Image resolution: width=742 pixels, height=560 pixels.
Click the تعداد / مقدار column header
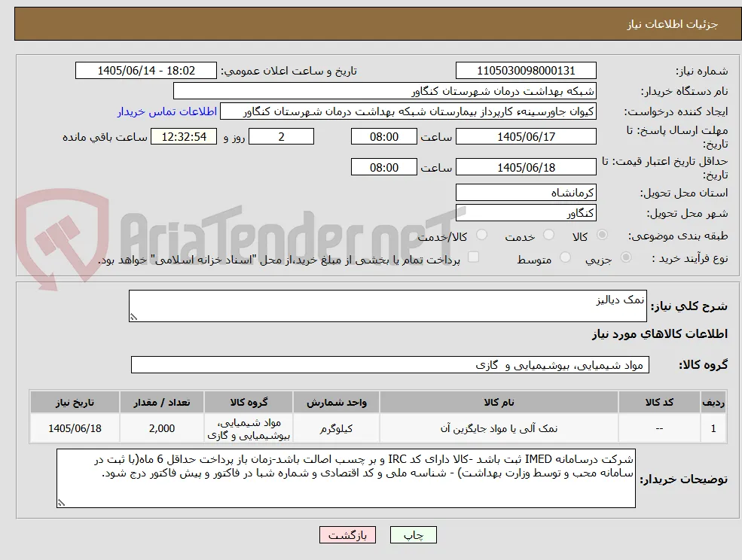161,403
